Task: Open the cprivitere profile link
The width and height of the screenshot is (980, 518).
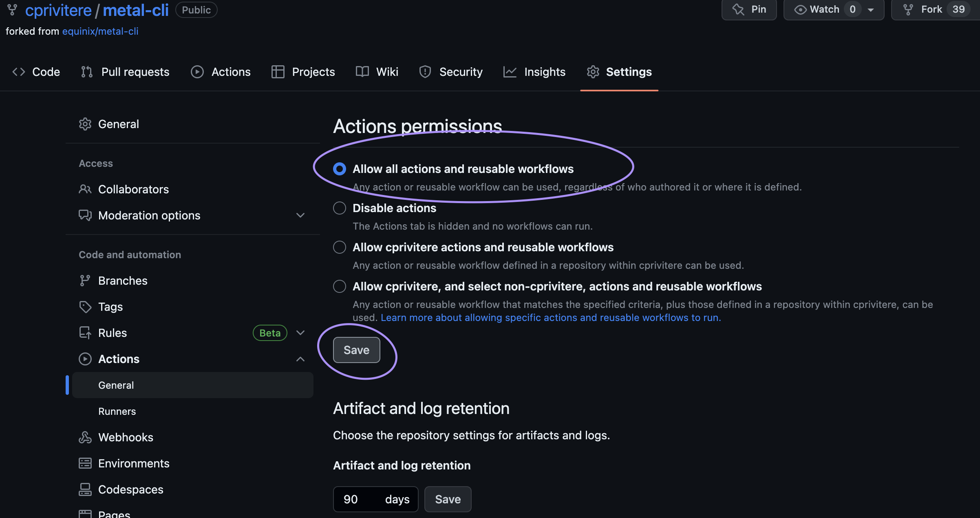Action: 58,10
